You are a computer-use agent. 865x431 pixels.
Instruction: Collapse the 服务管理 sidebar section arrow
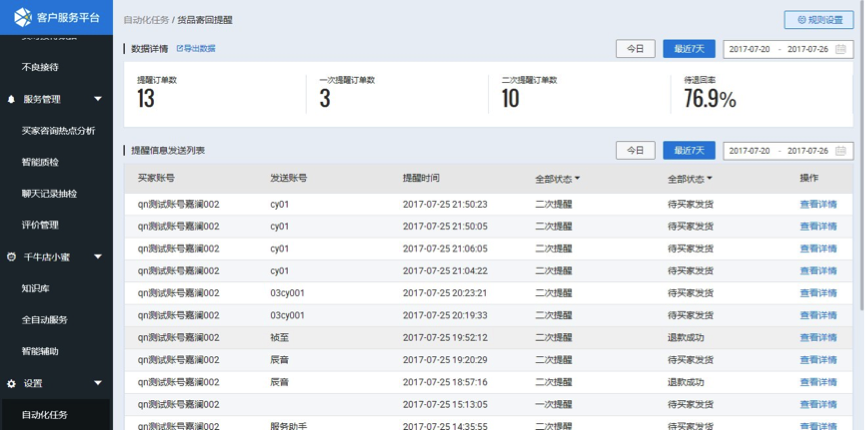click(97, 99)
